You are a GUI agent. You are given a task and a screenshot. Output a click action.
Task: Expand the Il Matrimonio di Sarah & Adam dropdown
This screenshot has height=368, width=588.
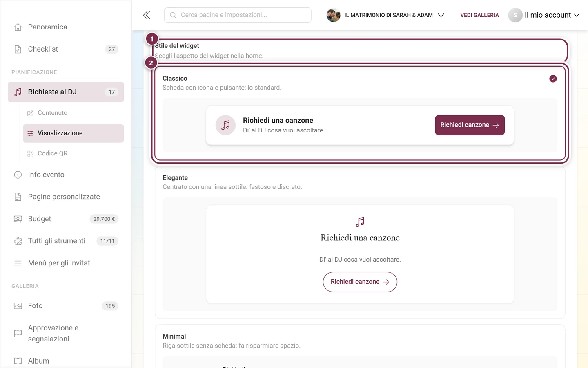pos(385,15)
